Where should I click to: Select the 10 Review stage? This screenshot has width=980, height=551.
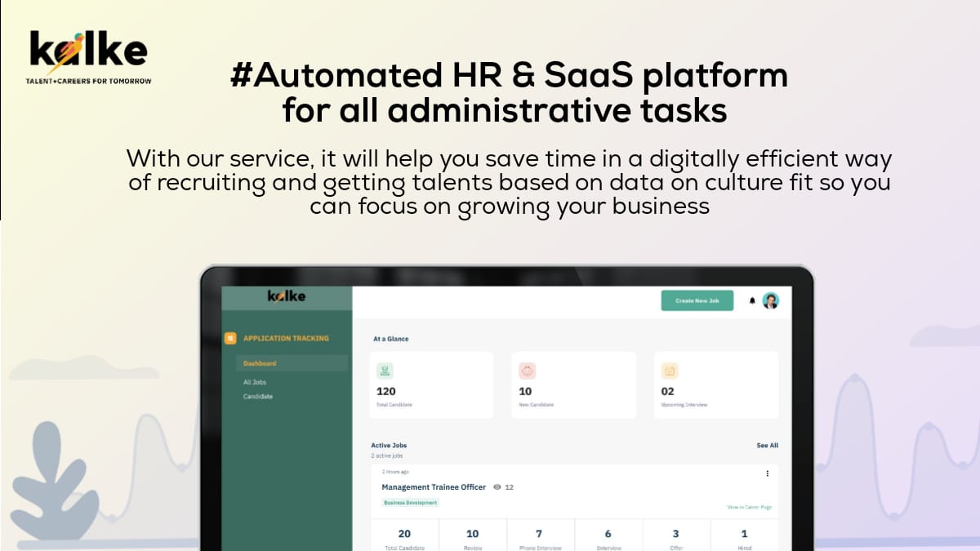tap(473, 537)
